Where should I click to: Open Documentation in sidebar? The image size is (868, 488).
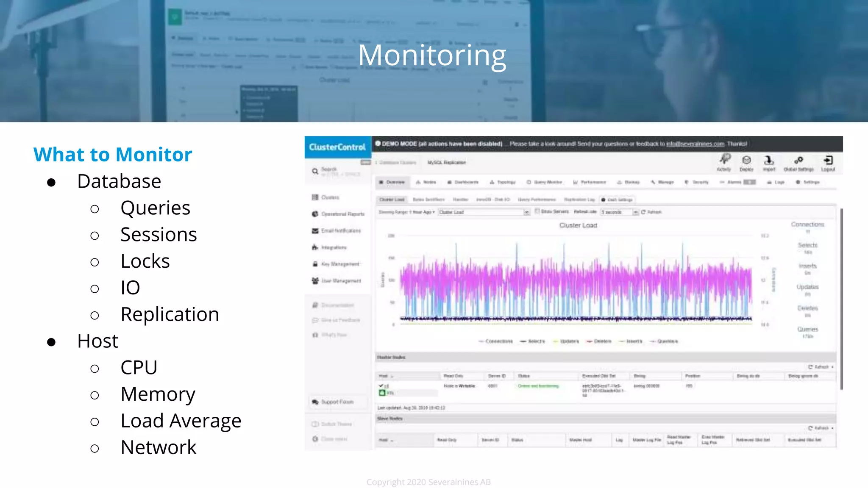333,305
